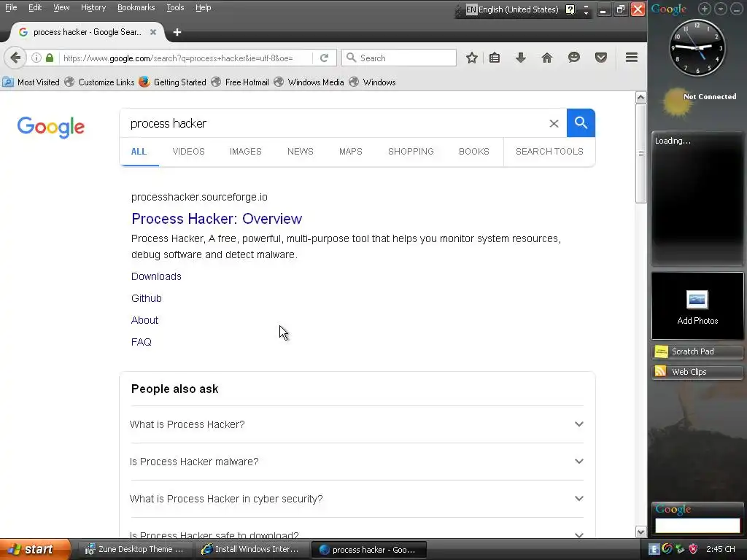Open Process Hacker: Overview result link
Screen dimensions: 747x560
pos(217,219)
